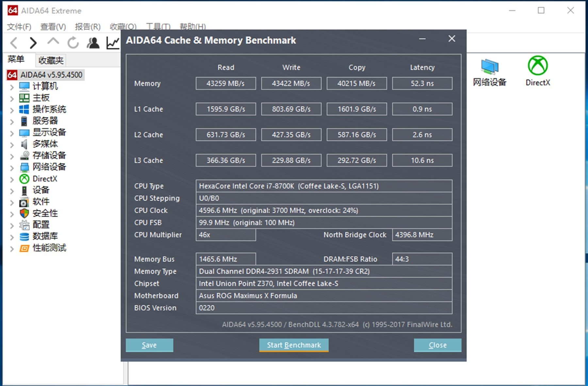Image resolution: width=588 pixels, height=386 pixels.
Task: Expand the 性能测试 tree node
Action: pos(12,249)
